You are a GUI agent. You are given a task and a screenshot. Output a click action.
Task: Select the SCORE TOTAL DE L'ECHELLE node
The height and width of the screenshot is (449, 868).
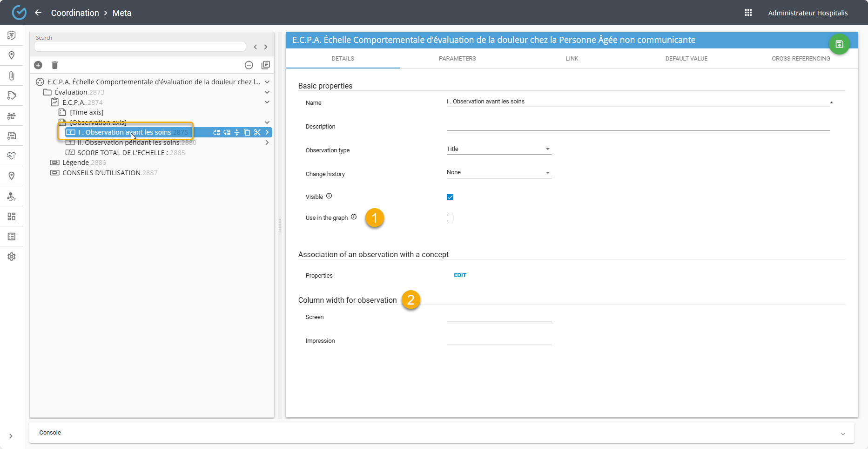point(123,153)
